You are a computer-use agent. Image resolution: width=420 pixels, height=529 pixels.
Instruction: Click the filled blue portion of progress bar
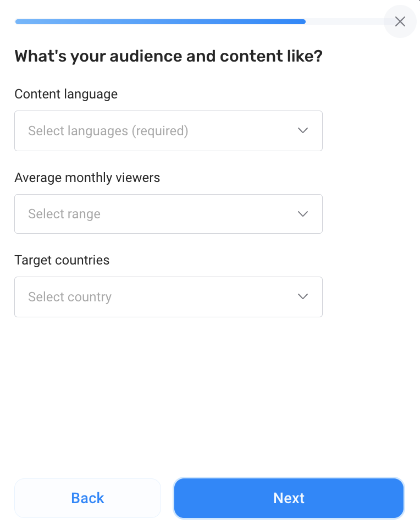pos(160,21)
